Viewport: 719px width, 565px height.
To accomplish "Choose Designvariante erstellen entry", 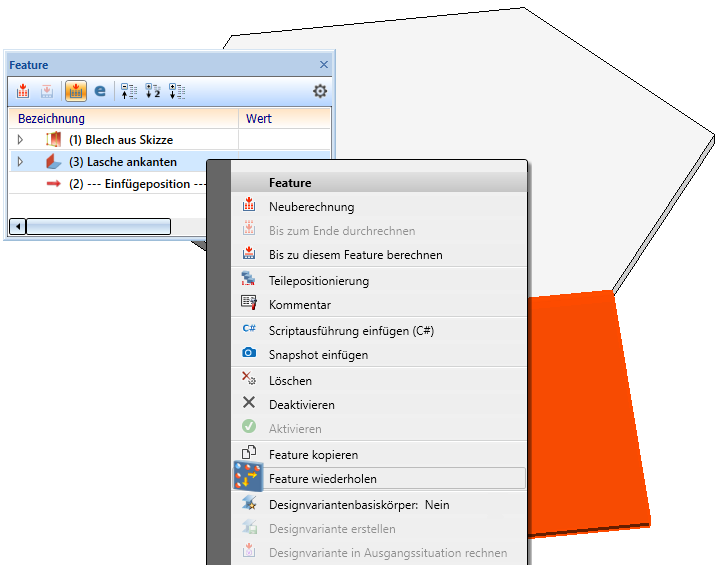I will (379, 528).
